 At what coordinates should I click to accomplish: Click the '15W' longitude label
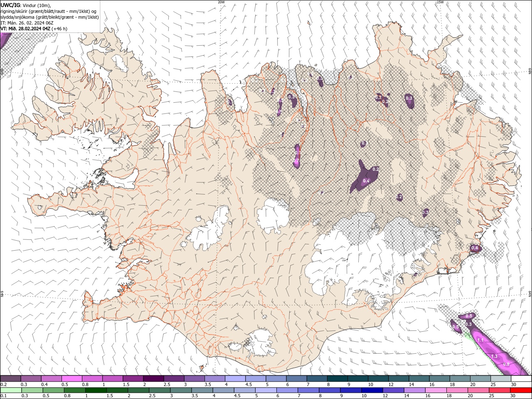[x=440, y=2]
